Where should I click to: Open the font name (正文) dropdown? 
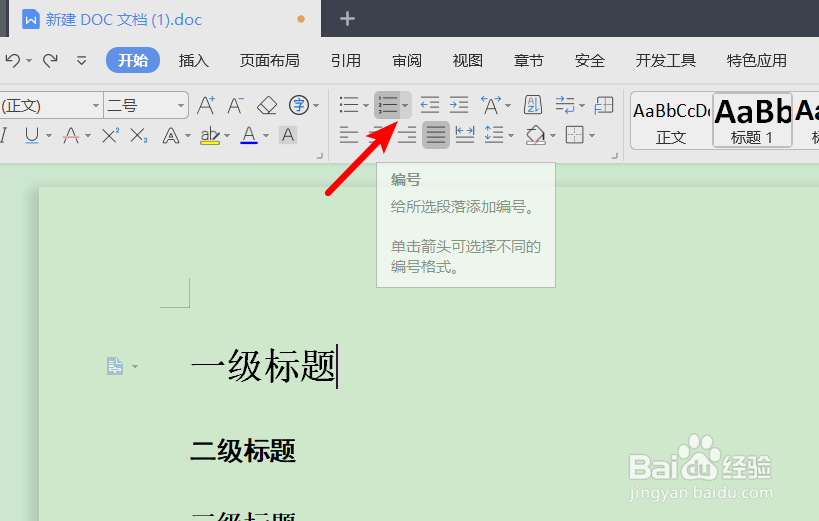tap(96, 106)
